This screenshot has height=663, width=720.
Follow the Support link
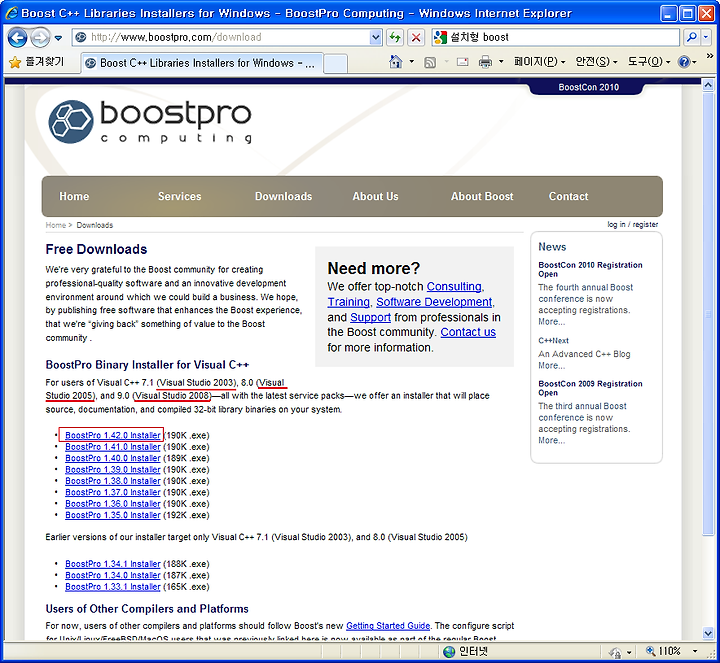[370, 318]
